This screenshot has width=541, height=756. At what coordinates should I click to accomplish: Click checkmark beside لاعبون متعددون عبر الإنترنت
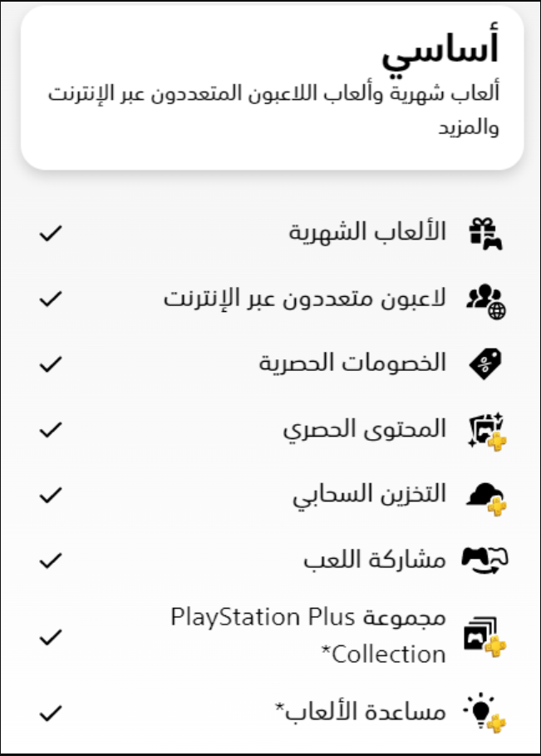(51, 299)
